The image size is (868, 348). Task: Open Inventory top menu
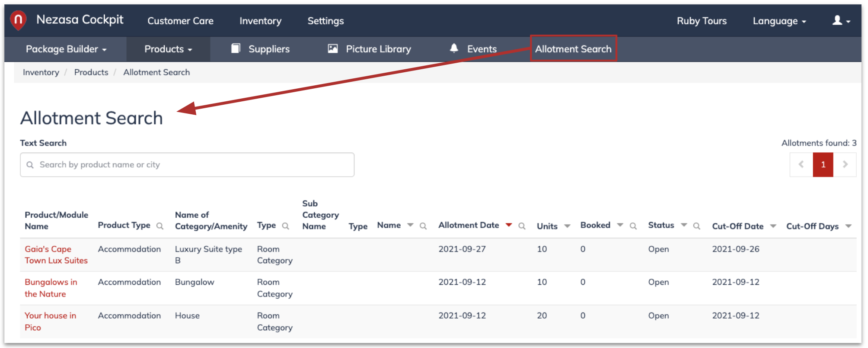pyautogui.click(x=260, y=21)
